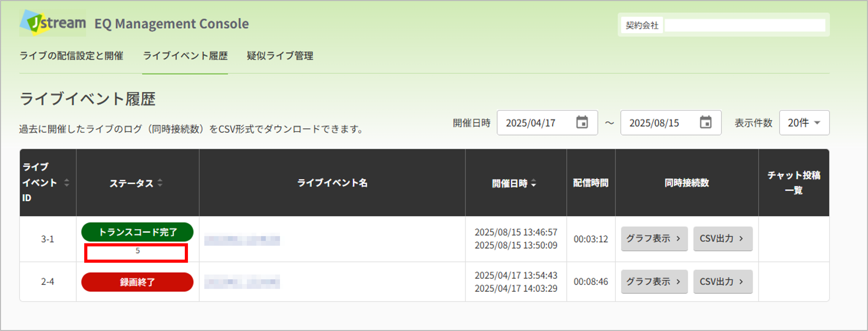Sort by ライブイベントID column arrows
Viewport: 868px width, 331px height.
click(x=67, y=182)
